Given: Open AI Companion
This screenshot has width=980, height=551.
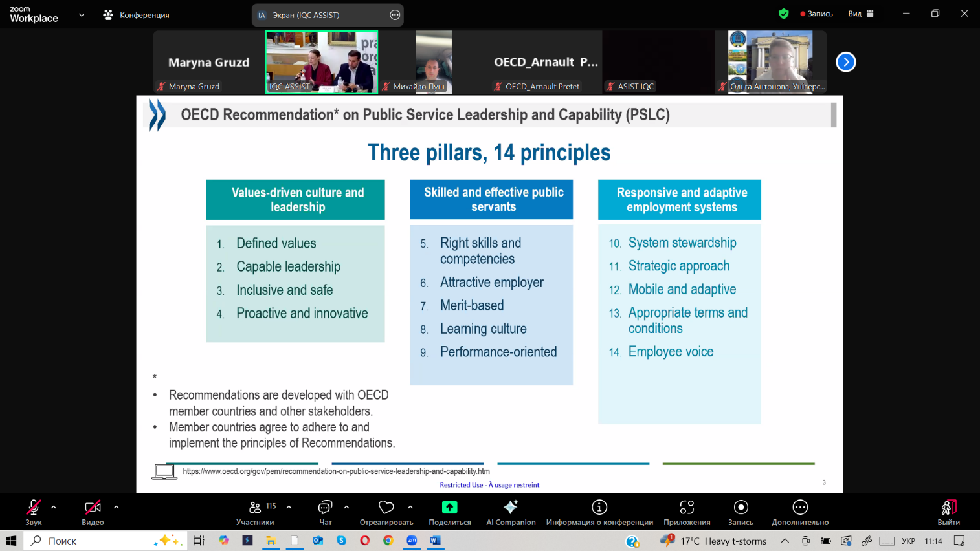Looking at the screenshot, I should 511,512.
